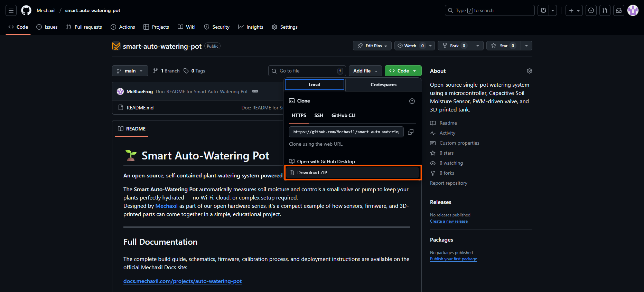Screen dimensions: 644x292
Task: Choose the SSH clone option
Action: point(319,115)
